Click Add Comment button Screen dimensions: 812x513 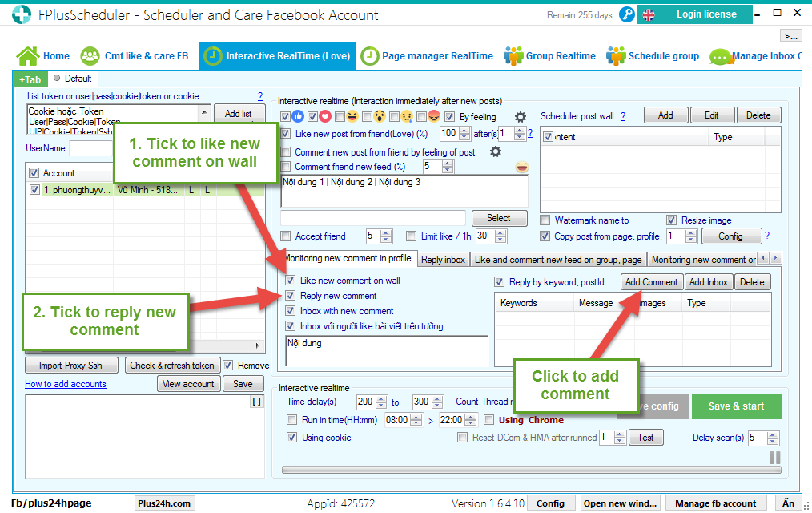pos(652,282)
